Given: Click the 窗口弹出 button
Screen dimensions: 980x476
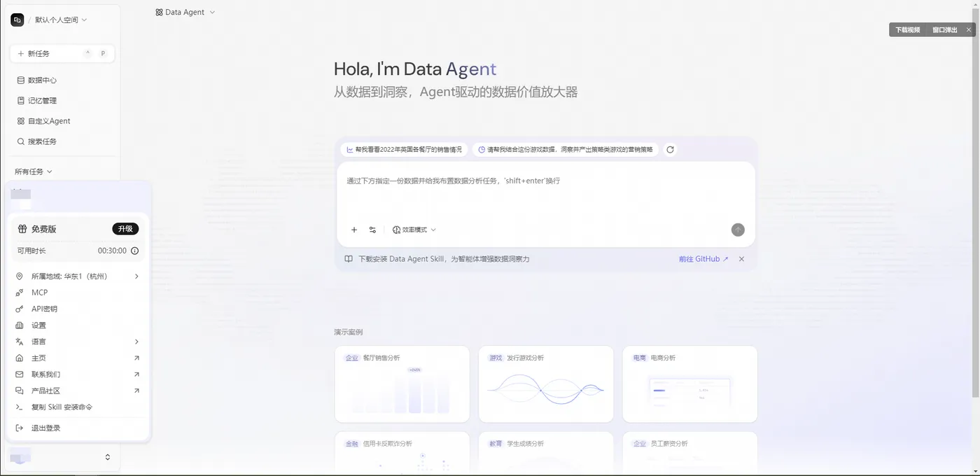Looking at the screenshot, I should [x=944, y=30].
